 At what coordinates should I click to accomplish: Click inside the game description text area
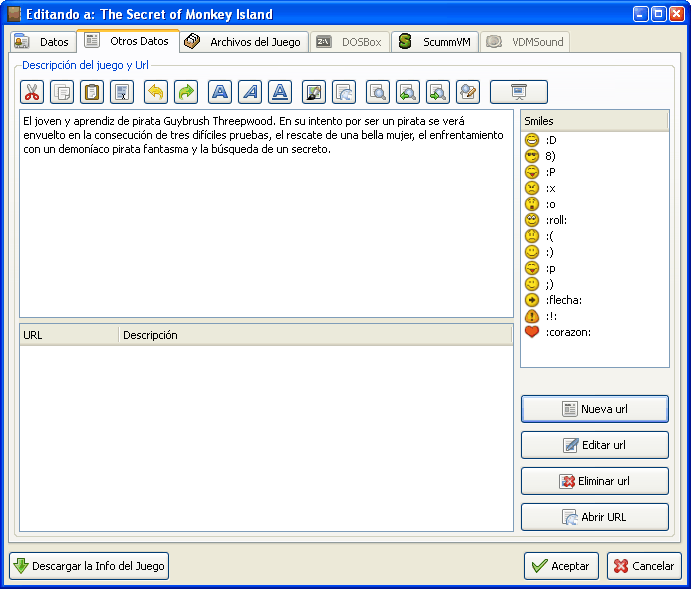click(266, 213)
